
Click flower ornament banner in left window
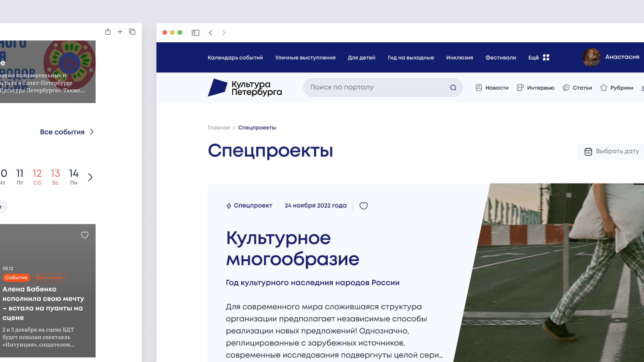pos(48,72)
